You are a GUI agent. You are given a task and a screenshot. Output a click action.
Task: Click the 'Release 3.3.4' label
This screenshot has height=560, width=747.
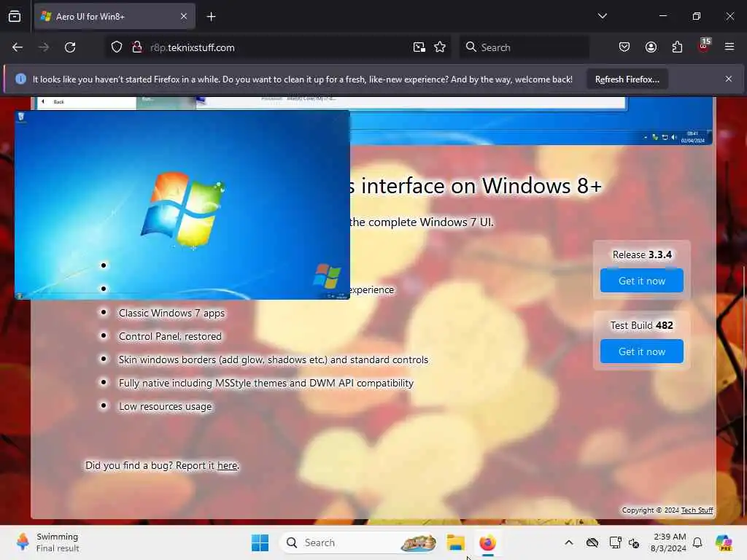[x=642, y=254]
